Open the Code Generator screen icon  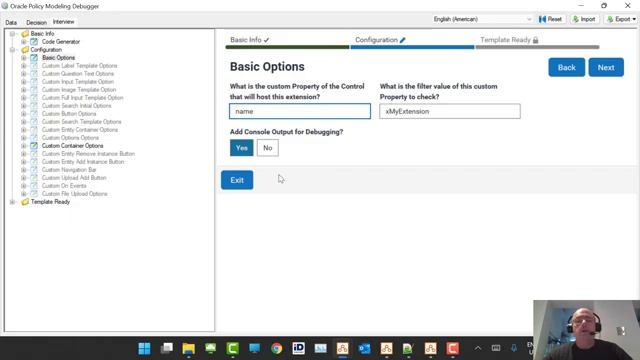click(34, 42)
